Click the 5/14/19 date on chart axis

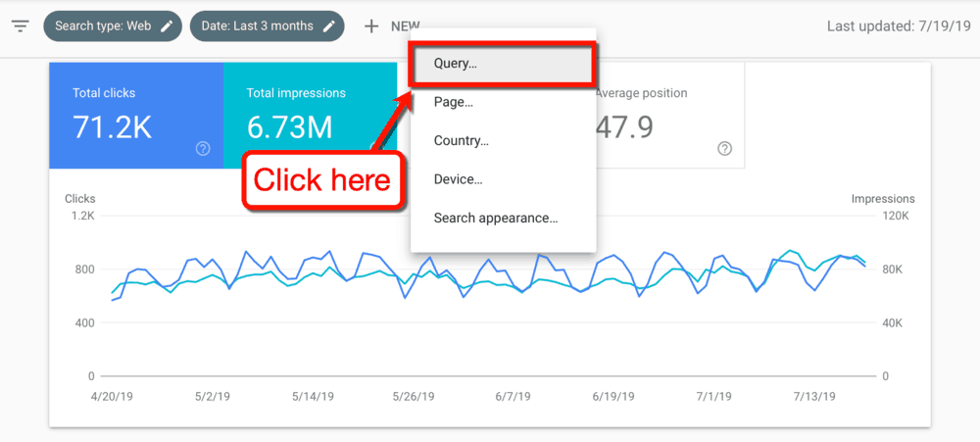pyautogui.click(x=314, y=396)
